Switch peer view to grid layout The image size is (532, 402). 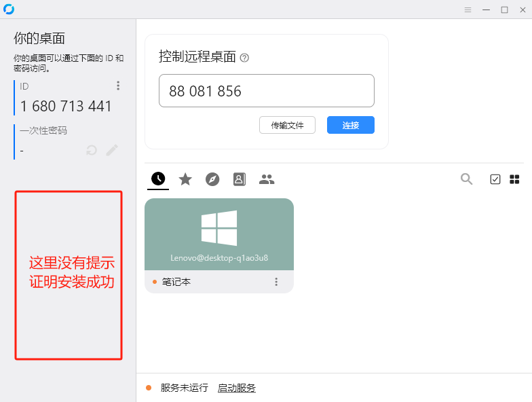click(514, 179)
